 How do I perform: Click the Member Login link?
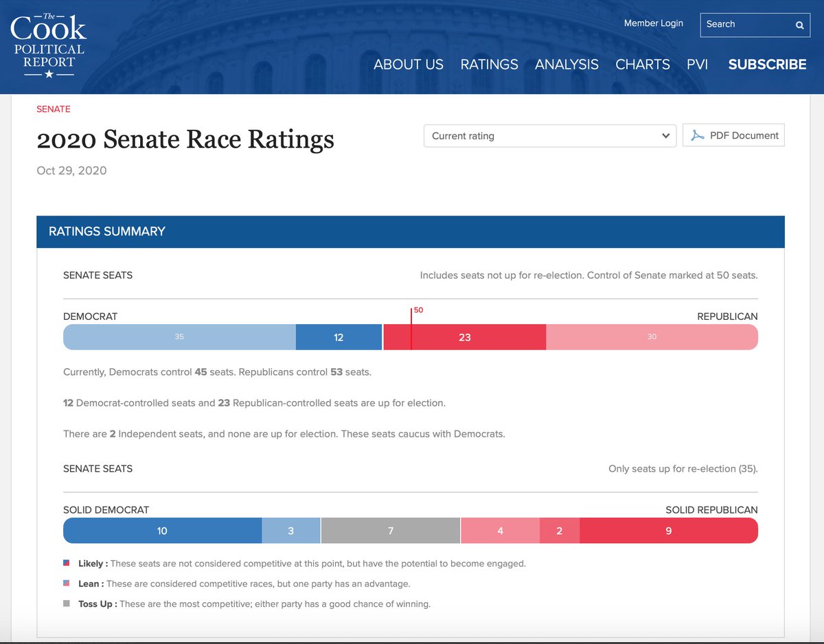click(x=654, y=23)
